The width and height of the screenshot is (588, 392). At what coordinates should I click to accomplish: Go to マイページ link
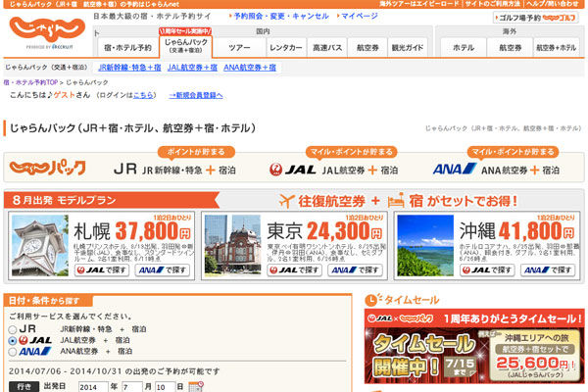360,16
